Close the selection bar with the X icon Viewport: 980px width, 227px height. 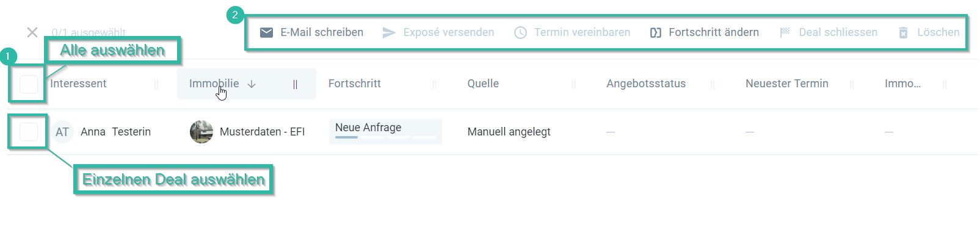point(32,32)
